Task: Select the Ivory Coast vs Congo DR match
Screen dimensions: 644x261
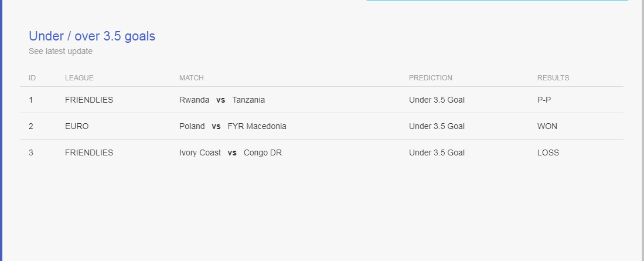Action: click(x=230, y=152)
